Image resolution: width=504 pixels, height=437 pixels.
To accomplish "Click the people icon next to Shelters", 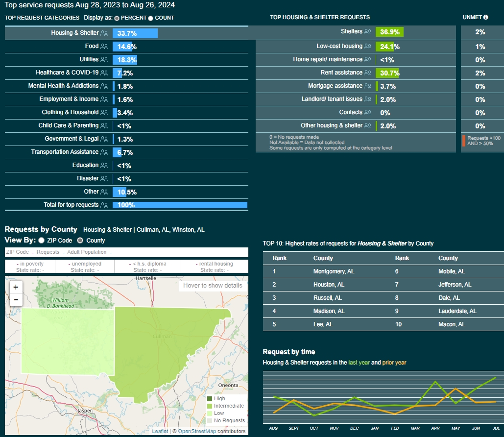I will (x=367, y=32).
